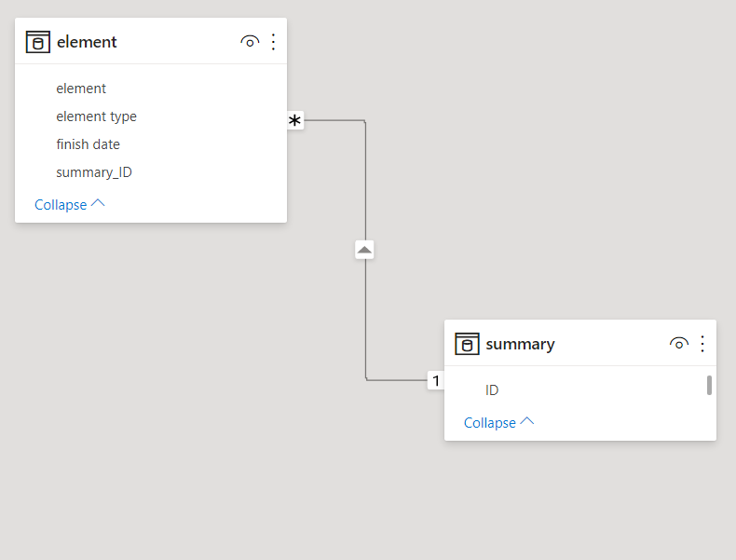Click the one (1) cardinality marker
This screenshot has height=560, width=736.
point(436,380)
